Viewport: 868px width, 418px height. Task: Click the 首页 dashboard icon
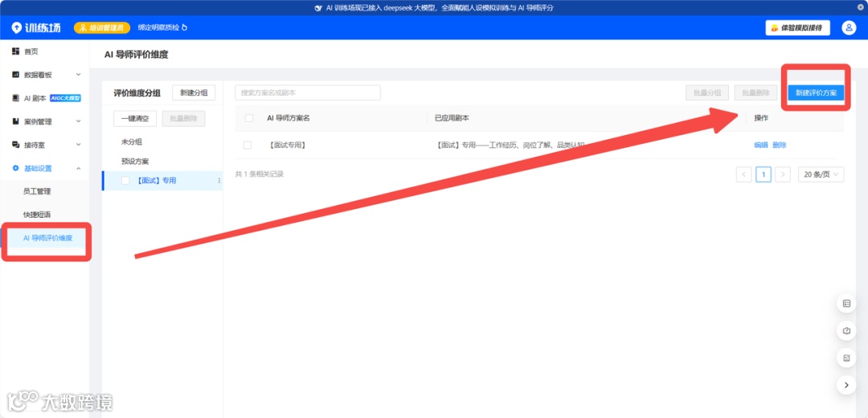click(15, 51)
